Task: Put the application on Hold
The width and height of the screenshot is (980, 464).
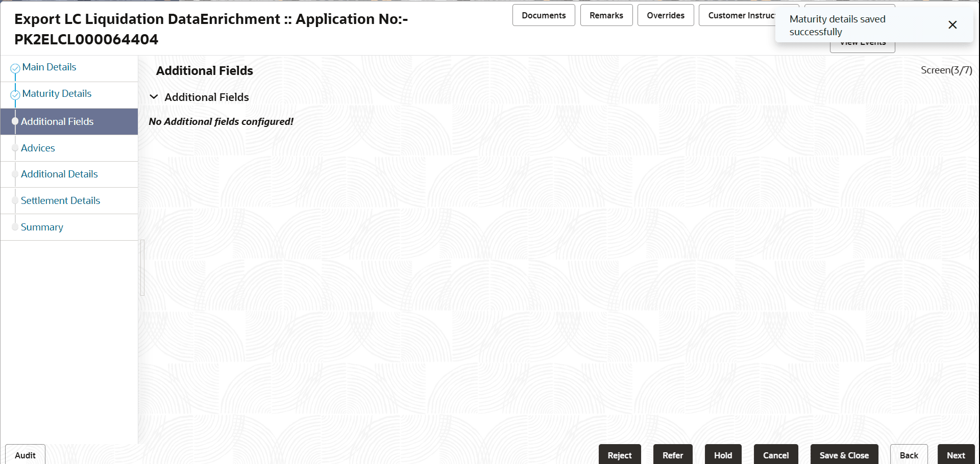Action: (723, 455)
